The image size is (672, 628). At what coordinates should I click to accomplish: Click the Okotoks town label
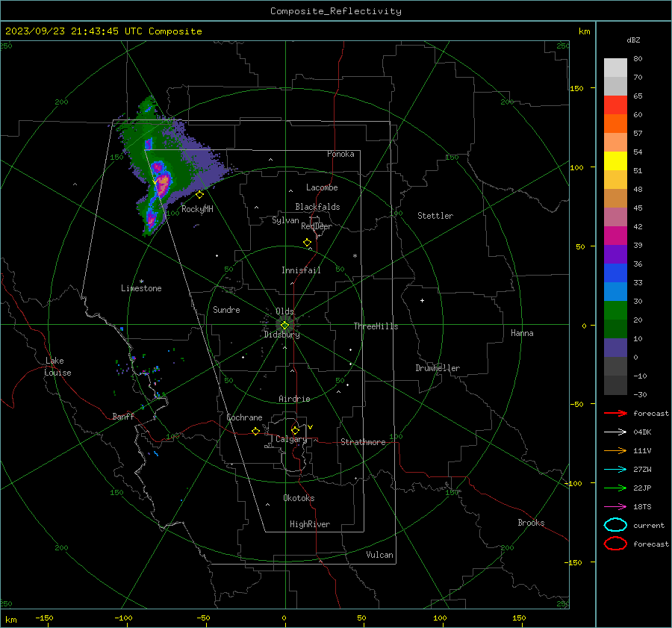(299, 498)
